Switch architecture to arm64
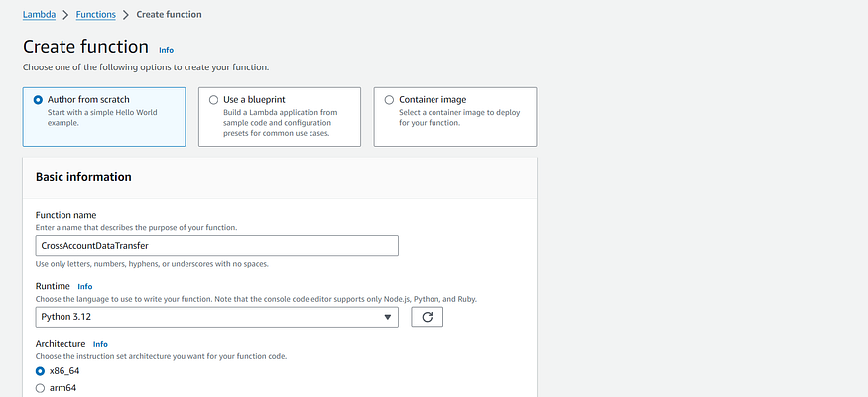The image size is (868, 397). click(x=40, y=388)
